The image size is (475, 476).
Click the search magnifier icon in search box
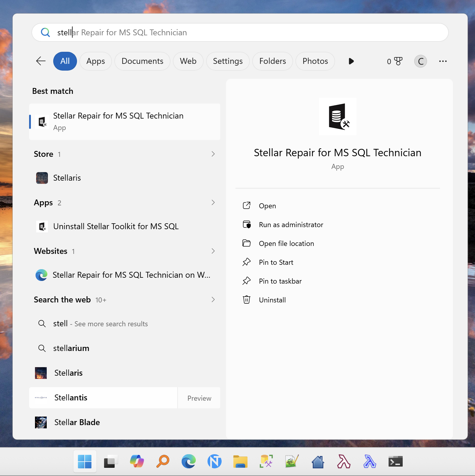click(45, 32)
